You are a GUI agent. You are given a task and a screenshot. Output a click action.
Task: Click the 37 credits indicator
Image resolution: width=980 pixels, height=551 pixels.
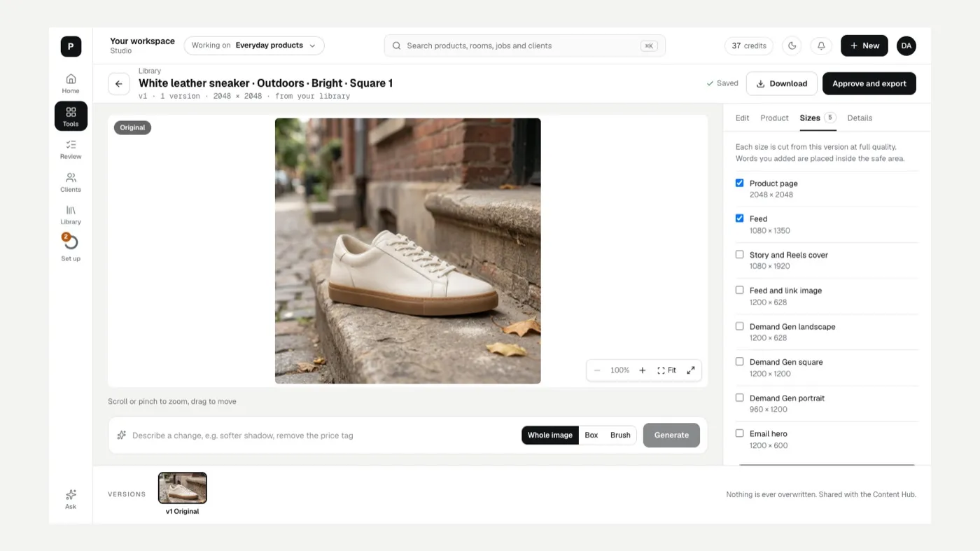pos(749,46)
